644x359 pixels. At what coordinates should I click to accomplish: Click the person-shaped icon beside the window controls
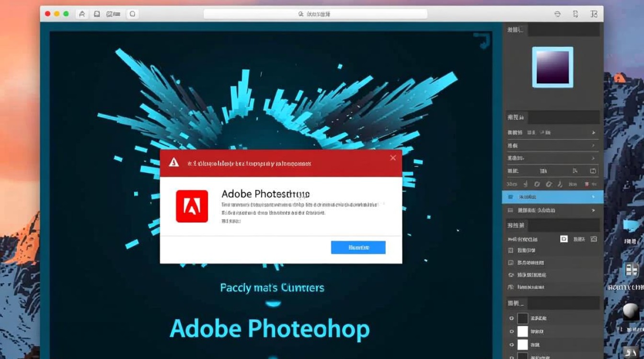(x=81, y=14)
